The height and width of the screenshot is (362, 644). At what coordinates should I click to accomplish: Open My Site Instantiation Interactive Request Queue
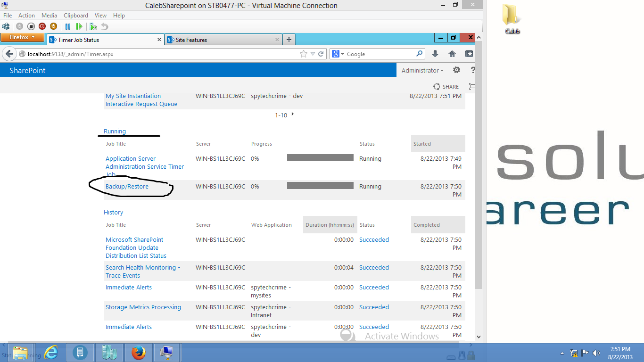tap(141, 100)
